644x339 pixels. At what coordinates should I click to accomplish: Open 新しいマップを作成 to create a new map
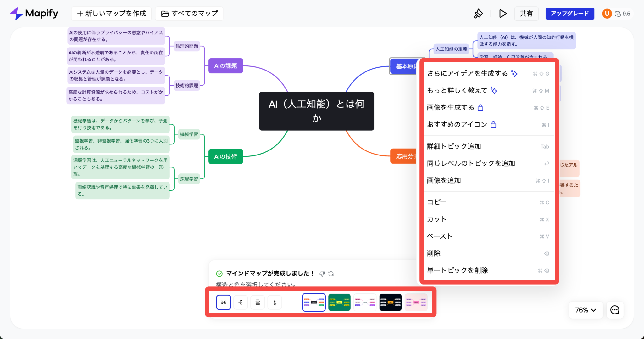point(111,14)
